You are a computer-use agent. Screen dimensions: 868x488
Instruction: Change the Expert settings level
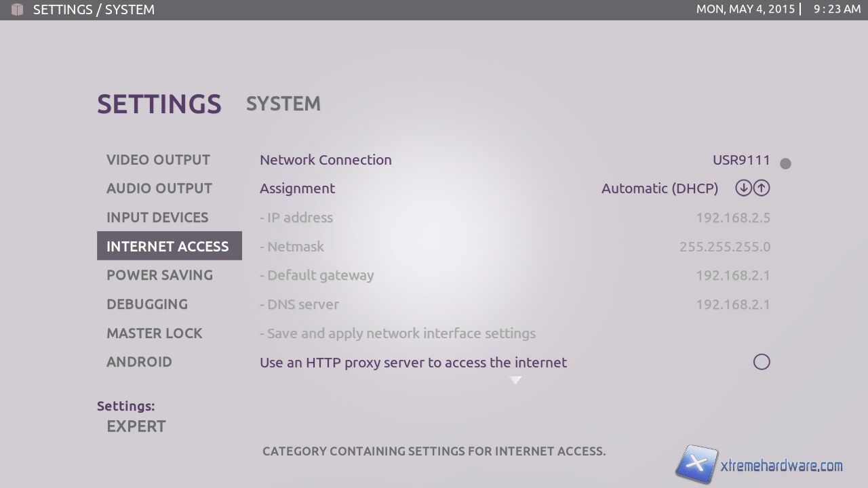click(x=136, y=426)
